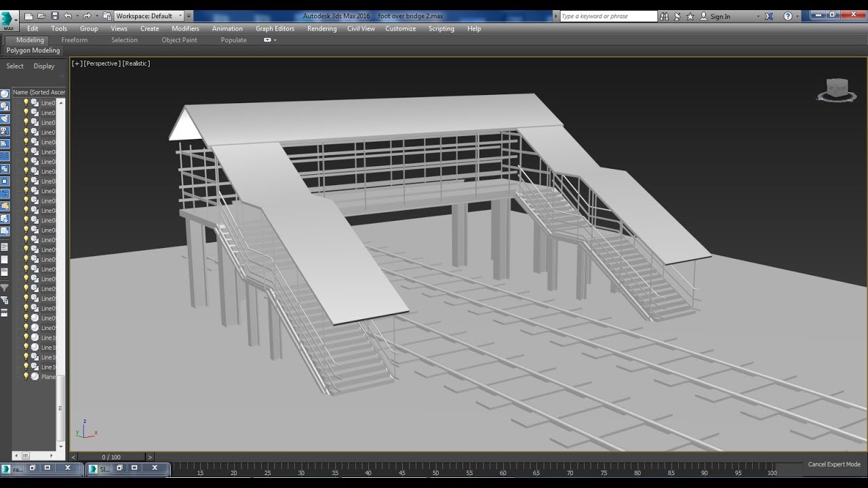Viewport: 868px width, 488px height.
Task: Click the filter-with-lock icon below the funnel
Action: click(5, 300)
